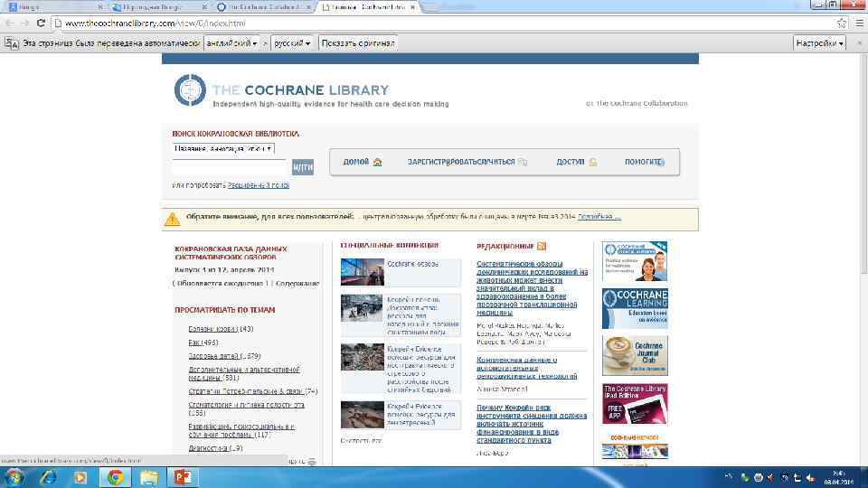Viewport: 868px width, 488px height.
Task: Open the advanced search link below the field
Action: pos(259,185)
